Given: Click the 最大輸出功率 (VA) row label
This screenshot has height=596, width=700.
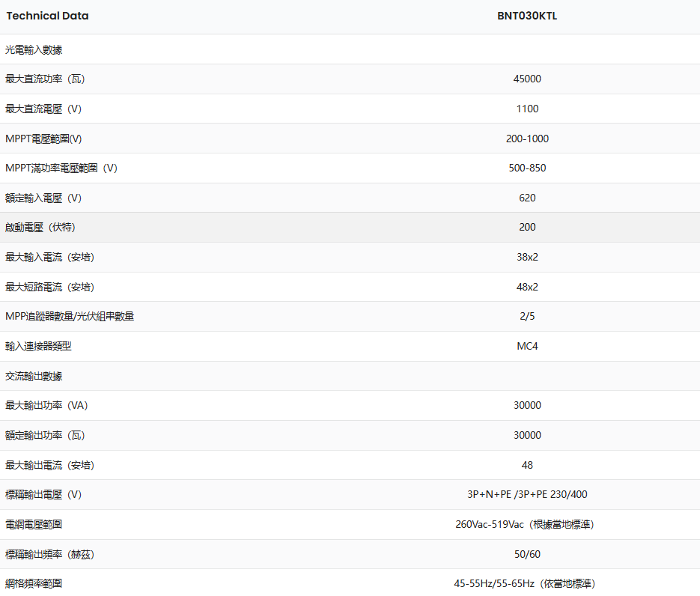Looking at the screenshot, I should tap(46, 405).
